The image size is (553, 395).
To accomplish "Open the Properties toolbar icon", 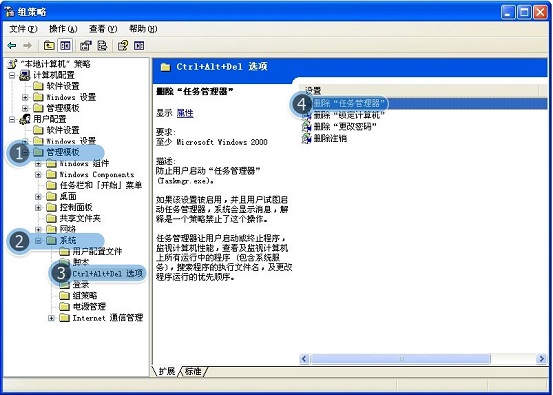I will (x=86, y=45).
